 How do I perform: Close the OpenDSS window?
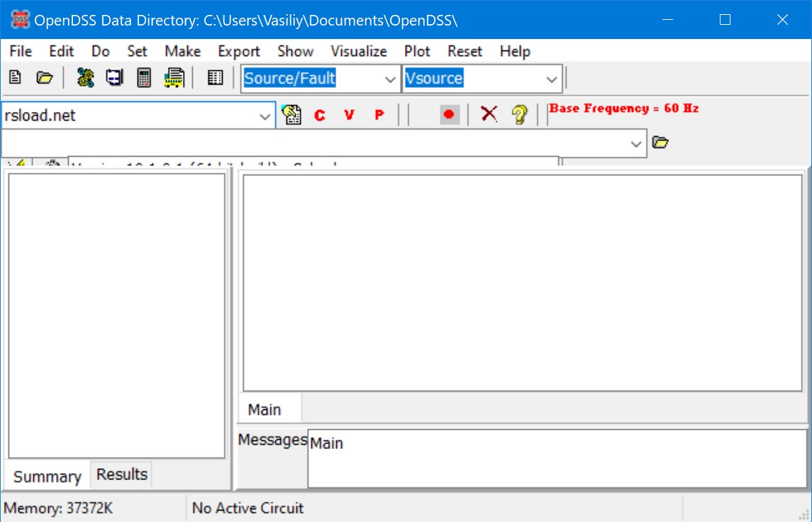click(782, 20)
